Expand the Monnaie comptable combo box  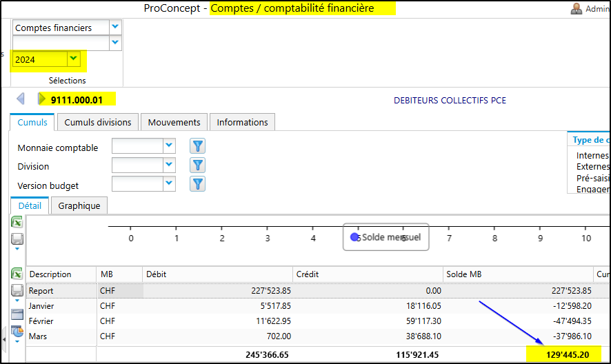(x=169, y=145)
